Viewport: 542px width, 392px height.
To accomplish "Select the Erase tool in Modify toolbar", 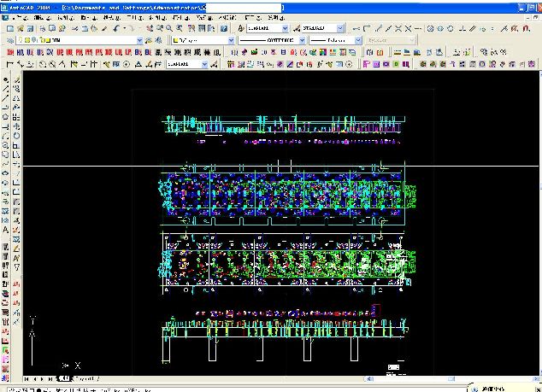I will pyautogui.click(x=16, y=79).
